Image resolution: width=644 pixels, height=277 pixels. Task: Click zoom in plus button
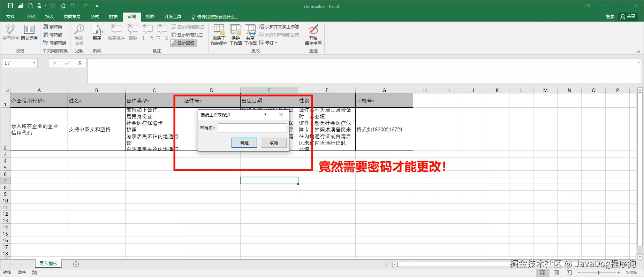[x=619, y=273]
